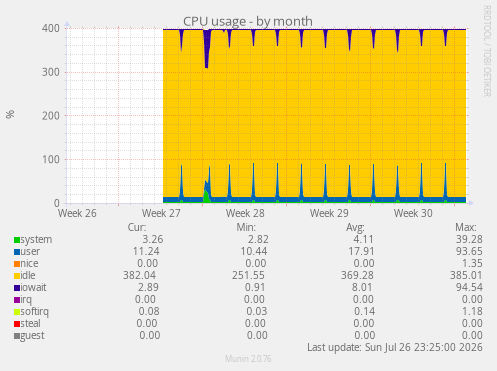Click the 'Cur:' column header
This screenshot has height=371, width=497.
(137, 228)
